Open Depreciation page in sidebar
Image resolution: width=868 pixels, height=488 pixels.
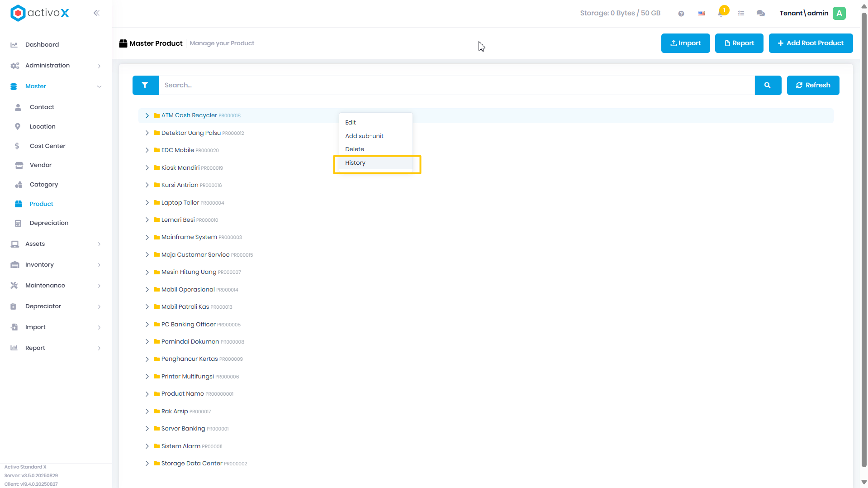click(x=49, y=223)
